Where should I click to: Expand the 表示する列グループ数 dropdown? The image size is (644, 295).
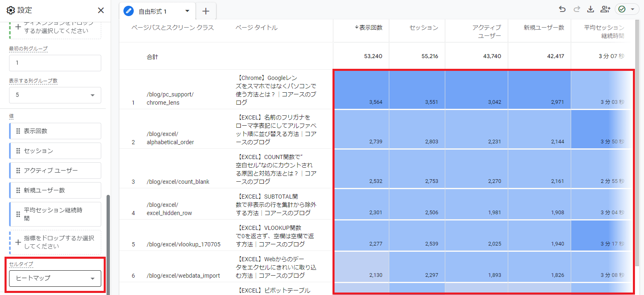point(55,95)
